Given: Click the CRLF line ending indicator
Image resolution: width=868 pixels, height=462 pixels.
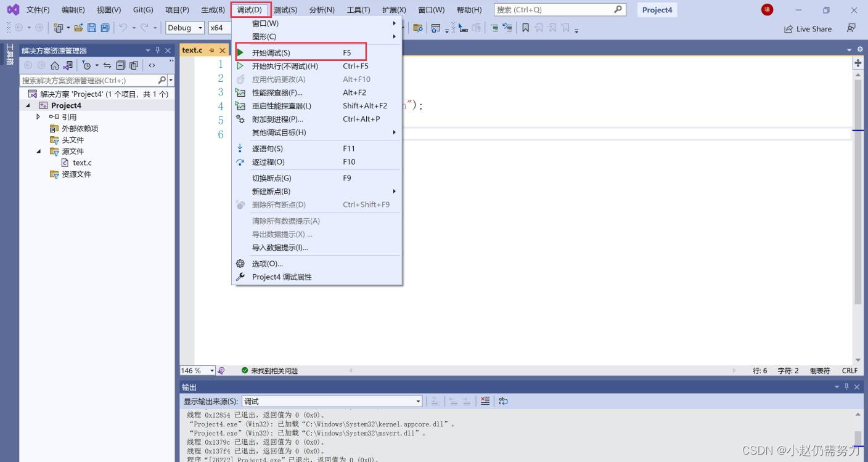Looking at the screenshot, I should 850,371.
